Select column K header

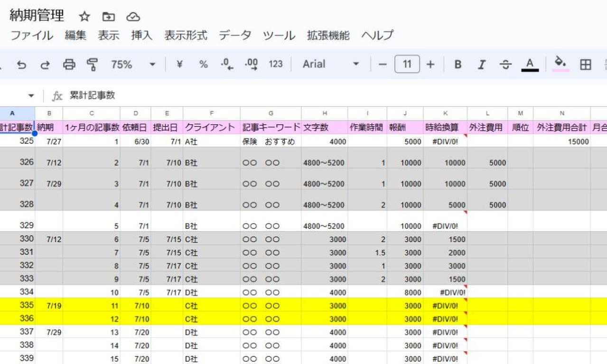point(445,113)
